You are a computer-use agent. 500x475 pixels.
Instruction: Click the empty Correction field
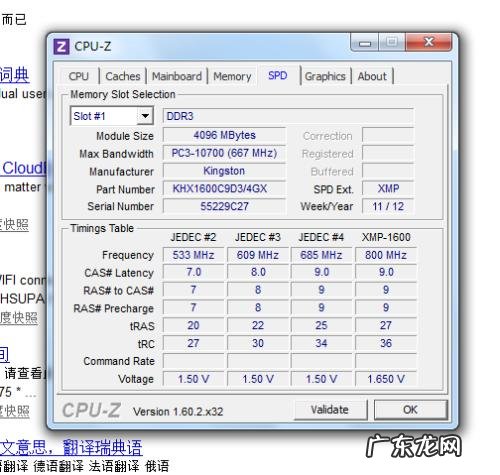click(388, 135)
